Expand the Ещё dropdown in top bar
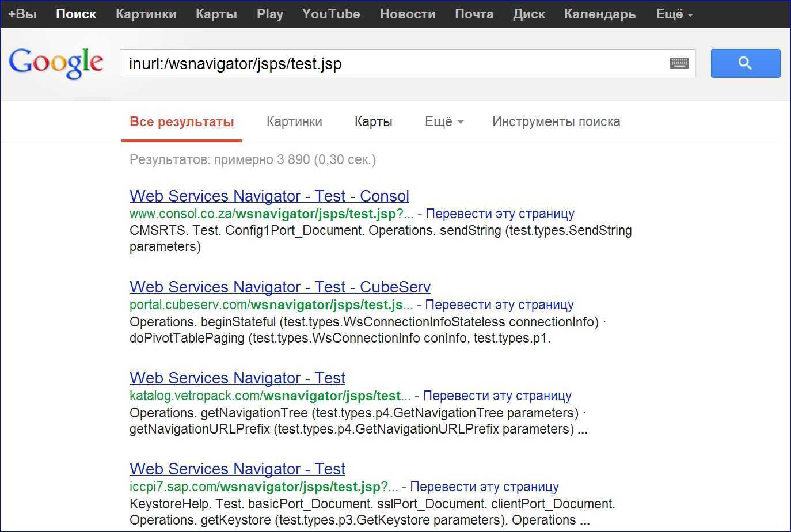791x532 pixels. click(x=674, y=14)
